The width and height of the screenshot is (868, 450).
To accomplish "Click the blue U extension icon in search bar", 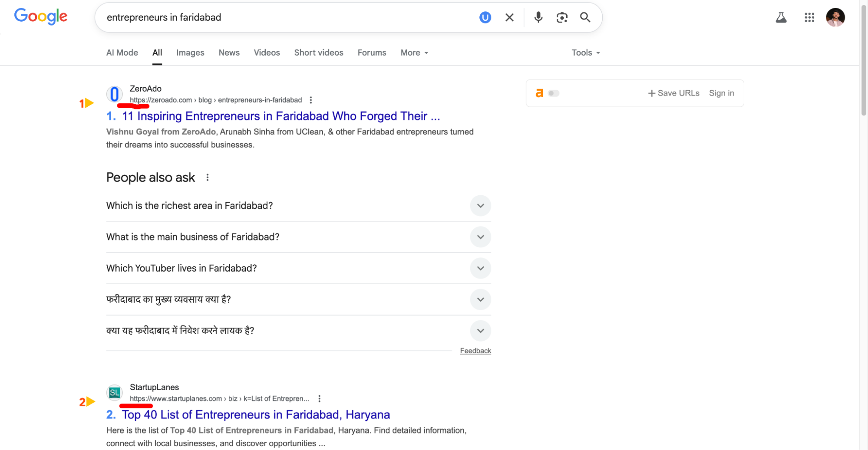I will pyautogui.click(x=485, y=17).
